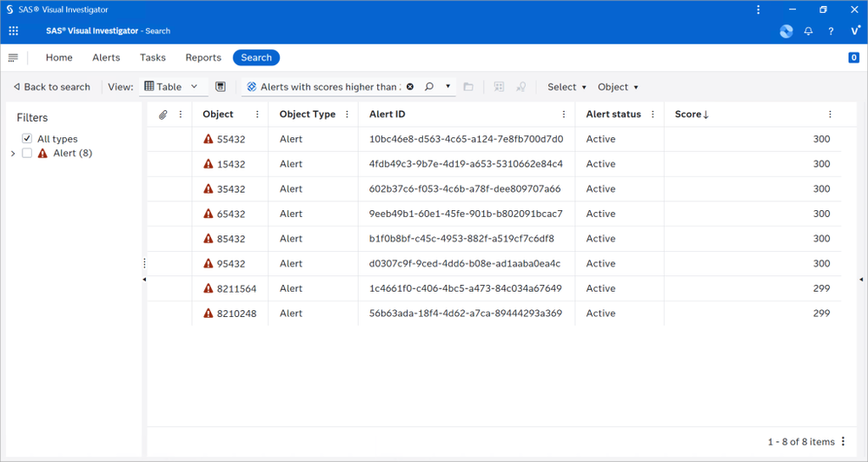The image size is (868, 462).
Task: Clear the search query text
Action: tap(409, 87)
